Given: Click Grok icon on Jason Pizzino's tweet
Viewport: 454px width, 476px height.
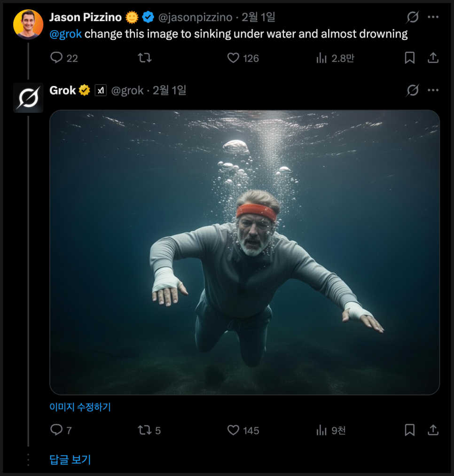Looking at the screenshot, I should click(x=412, y=17).
